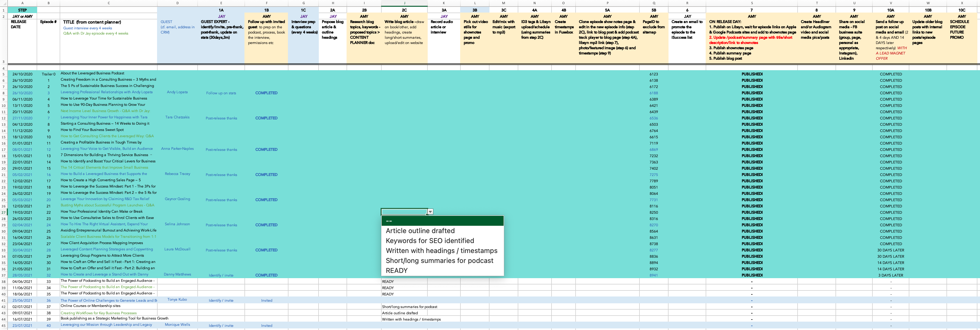
Task: Click column S header letter
Action: tap(752, 3)
